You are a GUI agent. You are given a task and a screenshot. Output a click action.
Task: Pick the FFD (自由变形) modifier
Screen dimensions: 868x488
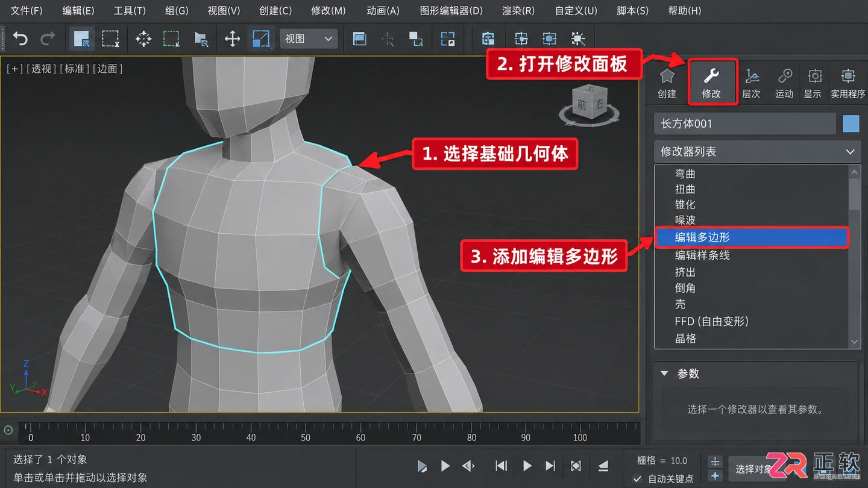711,322
